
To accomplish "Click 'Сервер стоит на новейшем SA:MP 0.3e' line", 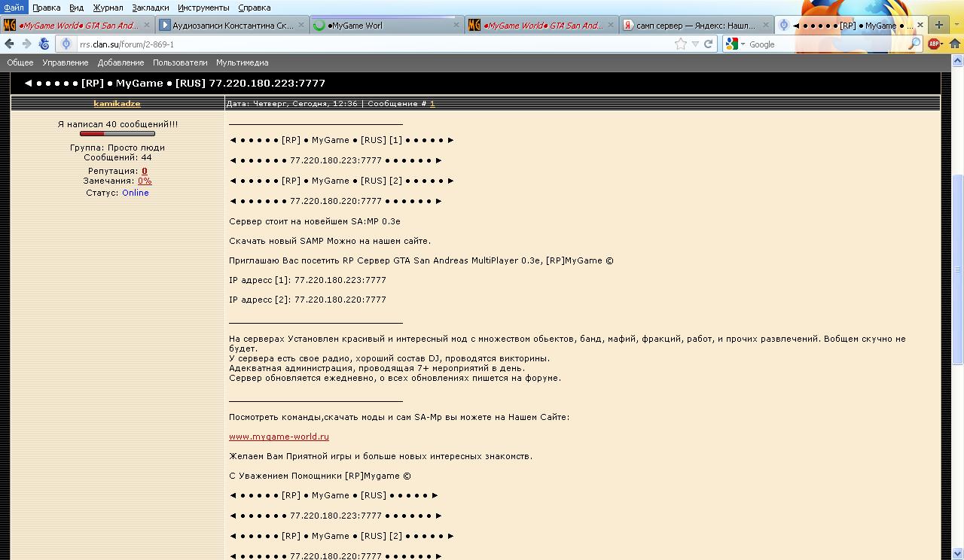I will pyautogui.click(x=315, y=221).
